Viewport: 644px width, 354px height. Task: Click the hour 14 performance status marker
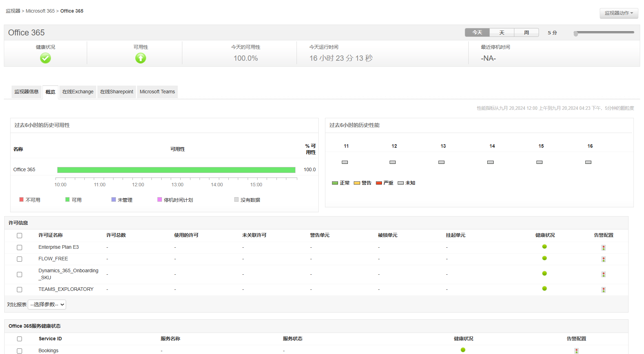[x=490, y=162]
